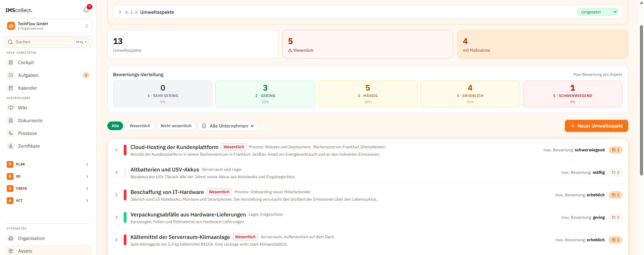Click the 2 · GERING rating tile
The image size is (644, 255).
click(265, 94)
